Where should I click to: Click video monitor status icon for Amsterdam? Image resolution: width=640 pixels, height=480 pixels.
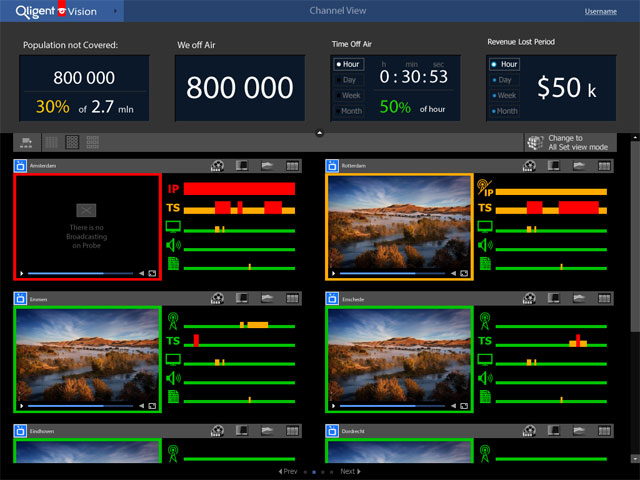(173, 227)
